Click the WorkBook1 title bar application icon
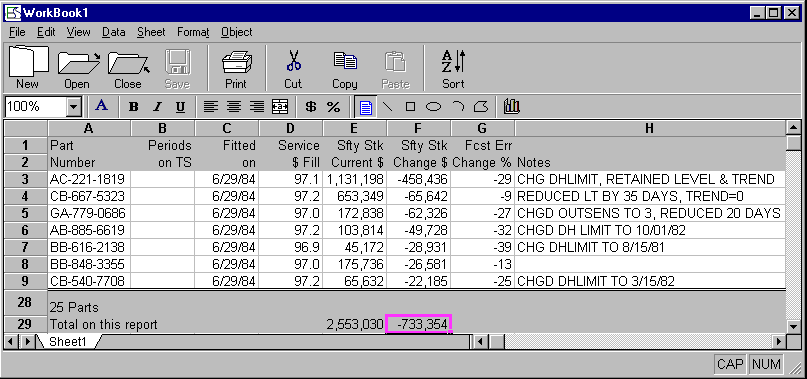Viewport: 807px width, 379px height. point(13,12)
